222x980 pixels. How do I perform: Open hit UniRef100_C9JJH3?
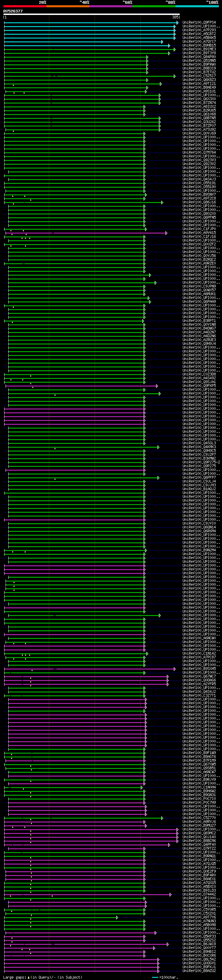click(199, 485)
